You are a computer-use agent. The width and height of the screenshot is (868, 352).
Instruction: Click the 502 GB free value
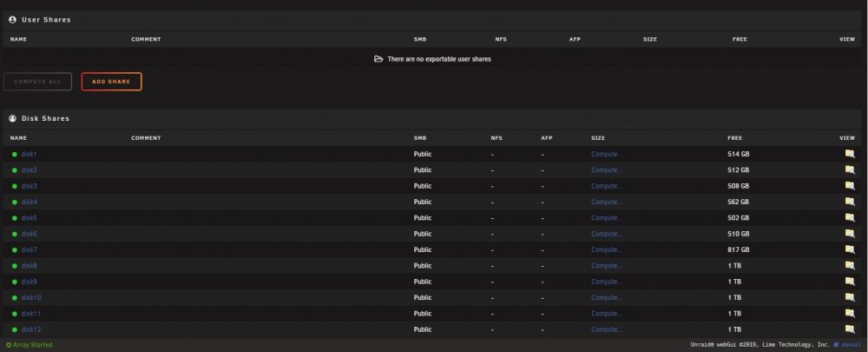tap(738, 218)
